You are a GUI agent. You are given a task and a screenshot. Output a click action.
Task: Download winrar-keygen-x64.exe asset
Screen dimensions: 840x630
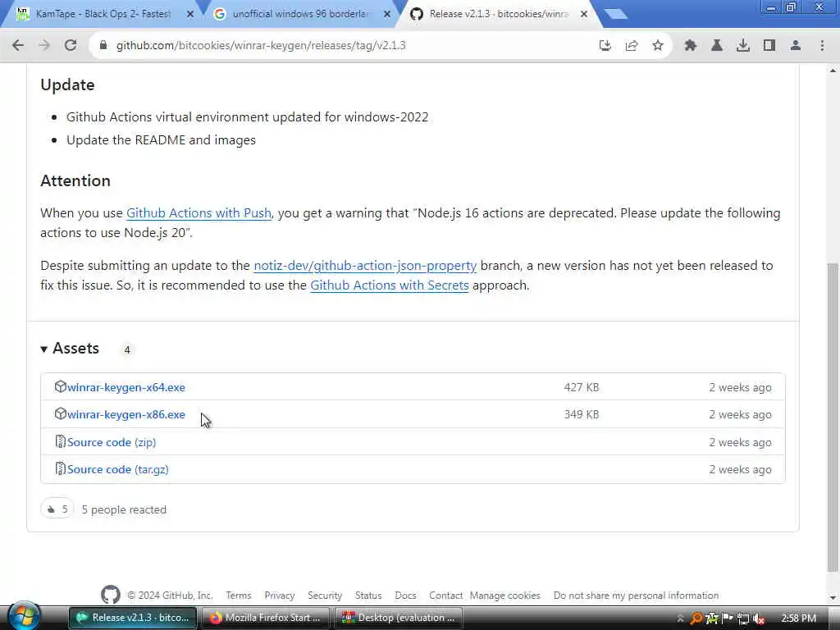pos(126,387)
